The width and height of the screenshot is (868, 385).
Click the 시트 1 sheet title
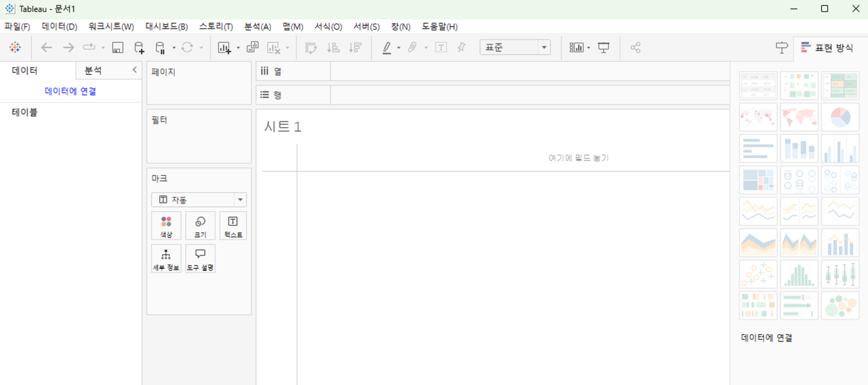coord(283,127)
